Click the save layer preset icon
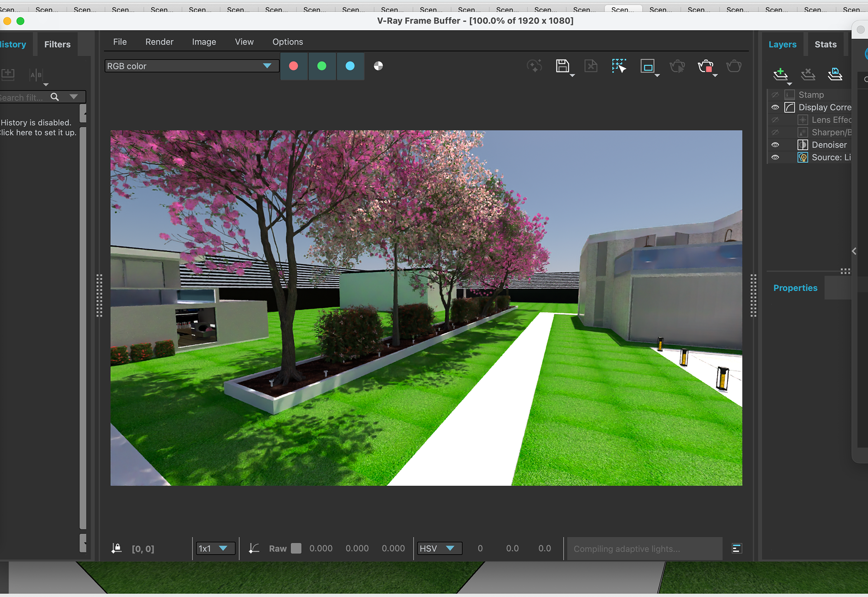 pos(835,74)
